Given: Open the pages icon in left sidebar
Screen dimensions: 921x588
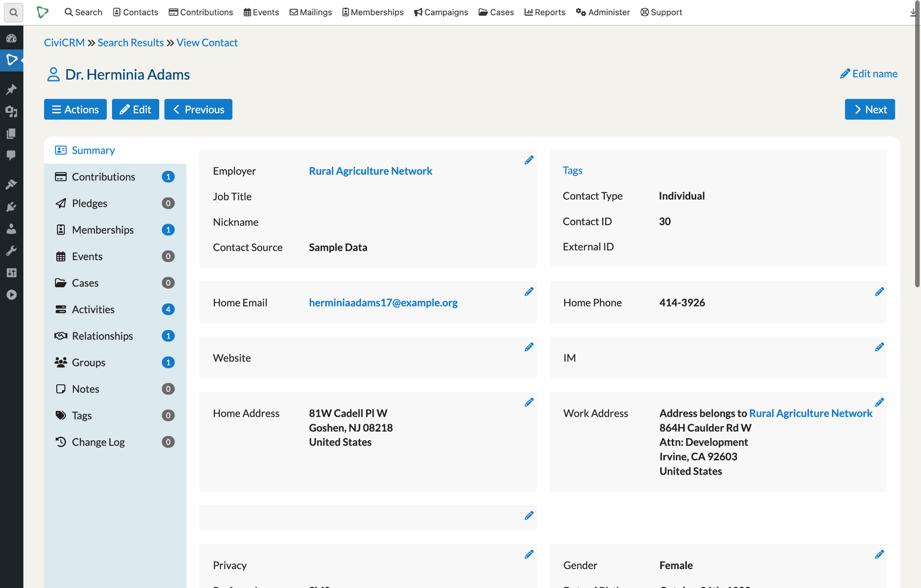Looking at the screenshot, I should pos(11,134).
